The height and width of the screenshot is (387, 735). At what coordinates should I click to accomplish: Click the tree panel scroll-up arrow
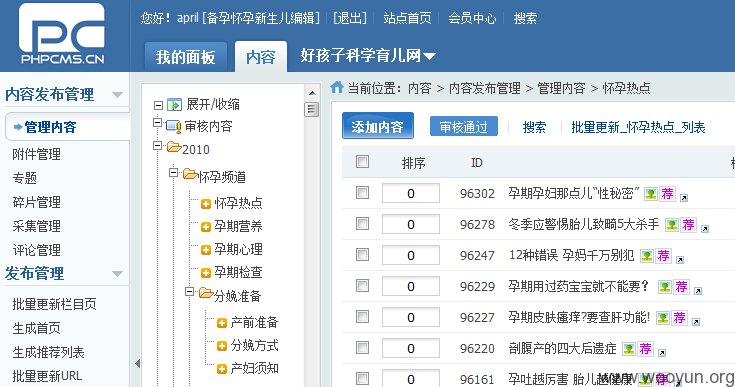pyautogui.click(x=312, y=93)
